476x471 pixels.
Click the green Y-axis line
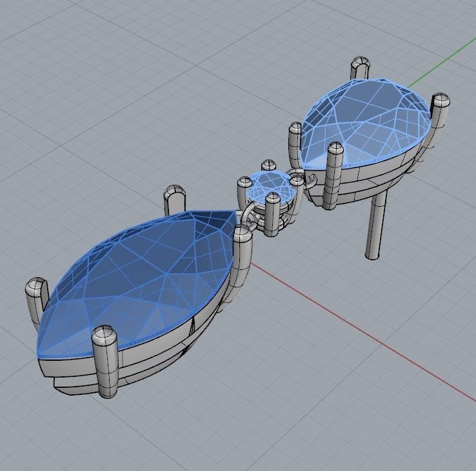442,63
